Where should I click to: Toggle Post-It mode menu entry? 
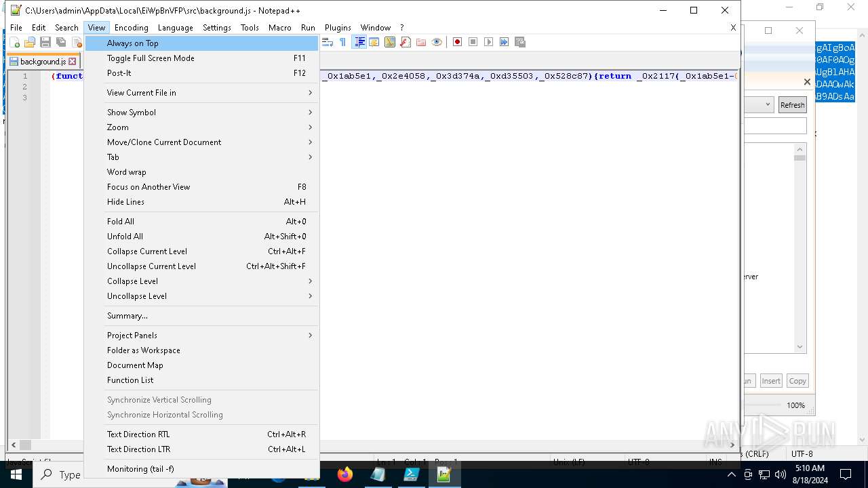pyautogui.click(x=201, y=73)
